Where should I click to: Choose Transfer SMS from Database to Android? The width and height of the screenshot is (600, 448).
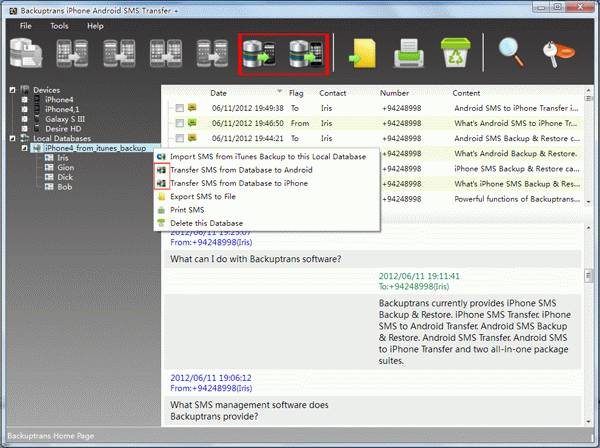click(267, 170)
